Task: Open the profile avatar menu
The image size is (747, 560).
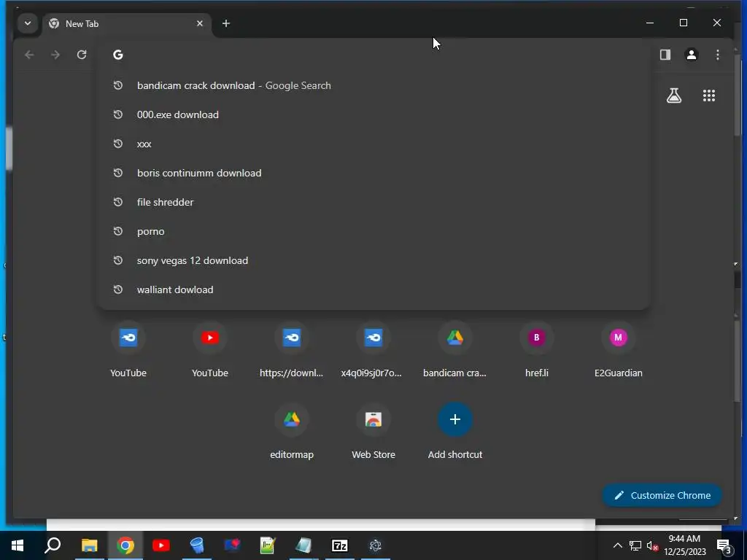Action: 692,55
